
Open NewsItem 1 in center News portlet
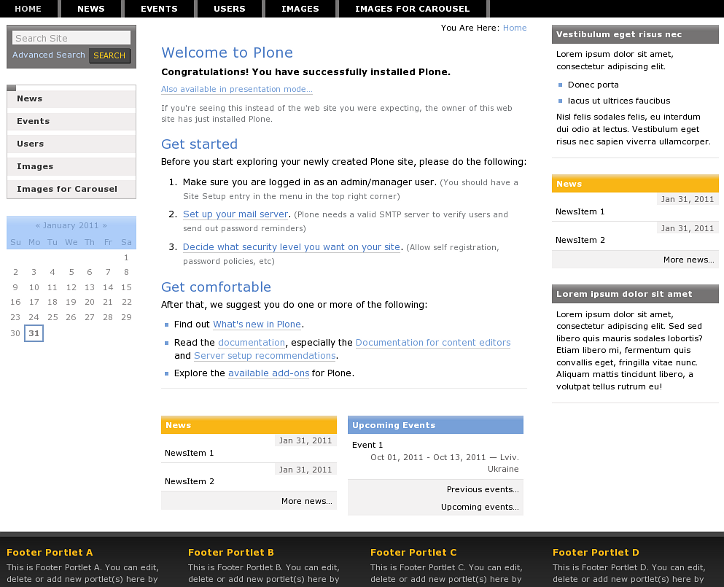189,453
